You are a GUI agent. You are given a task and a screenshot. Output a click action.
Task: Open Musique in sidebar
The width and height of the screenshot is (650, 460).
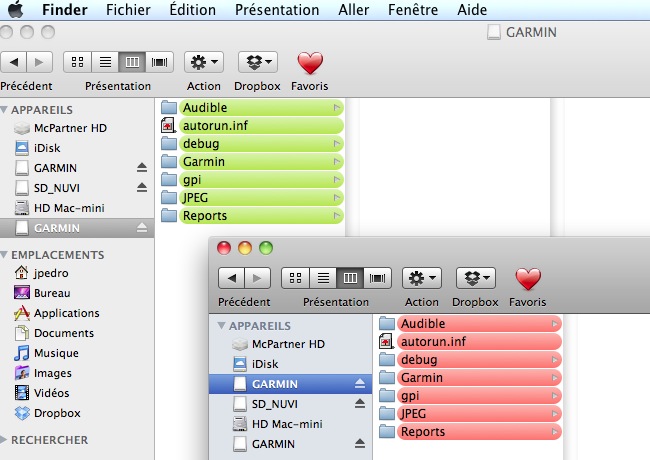pos(77,353)
